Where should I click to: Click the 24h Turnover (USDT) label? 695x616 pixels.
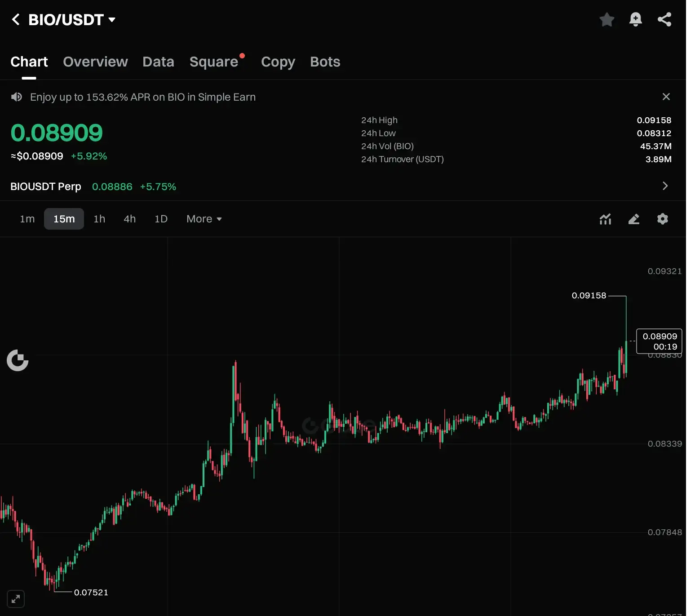pyautogui.click(x=403, y=160)
